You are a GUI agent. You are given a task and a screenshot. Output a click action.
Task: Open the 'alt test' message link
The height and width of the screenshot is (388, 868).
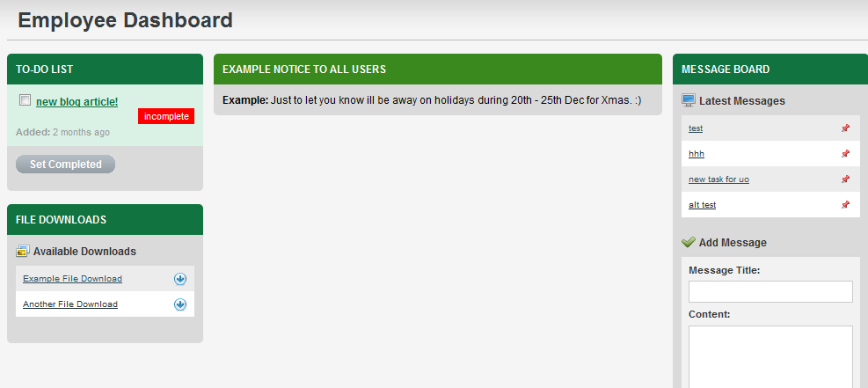703,205
